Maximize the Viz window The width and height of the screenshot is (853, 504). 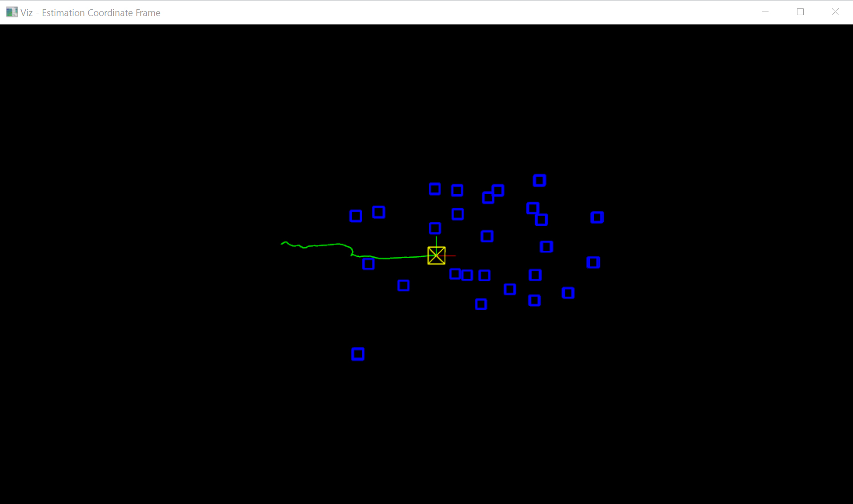(x=800, y=12)
